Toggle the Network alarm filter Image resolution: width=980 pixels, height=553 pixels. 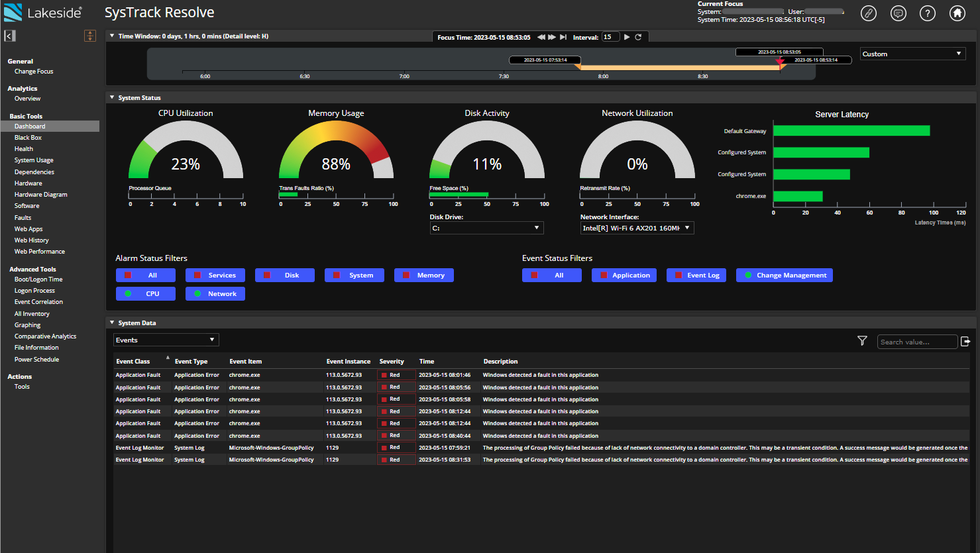(215, 294)
